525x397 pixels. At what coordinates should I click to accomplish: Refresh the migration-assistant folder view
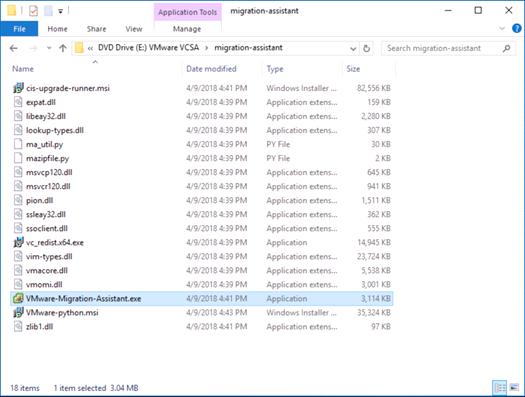[367, 49]
